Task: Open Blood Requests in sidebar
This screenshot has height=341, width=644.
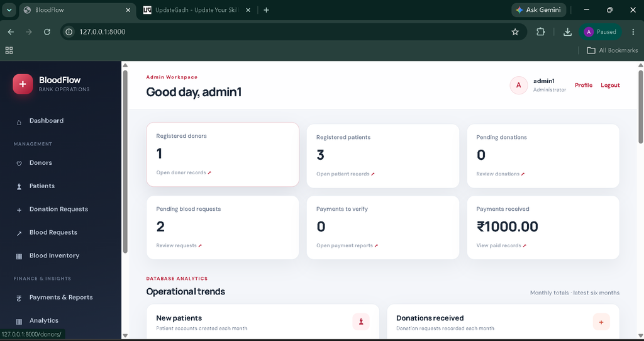Action: [53, 232]
